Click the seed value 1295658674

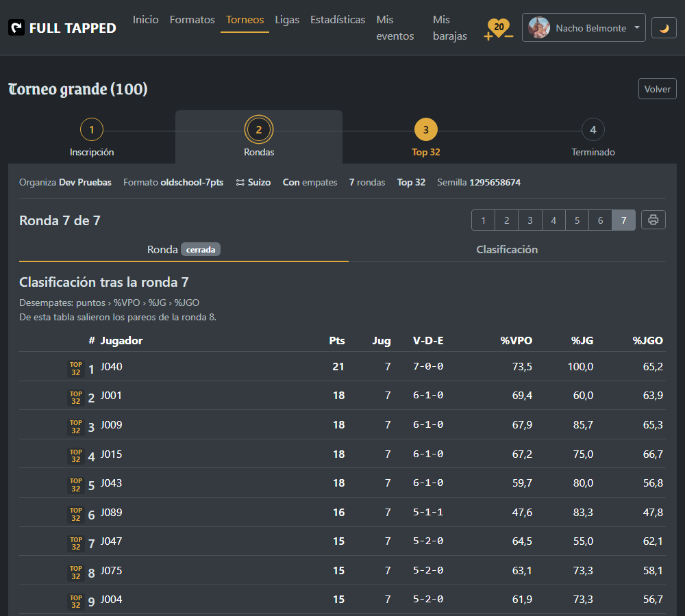click(495, 183)
